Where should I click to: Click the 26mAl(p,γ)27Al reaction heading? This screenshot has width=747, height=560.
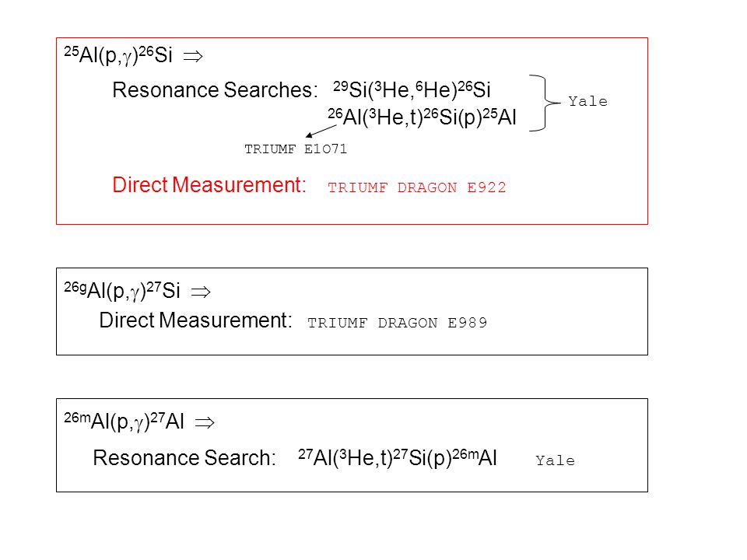(x=124, y=421)
